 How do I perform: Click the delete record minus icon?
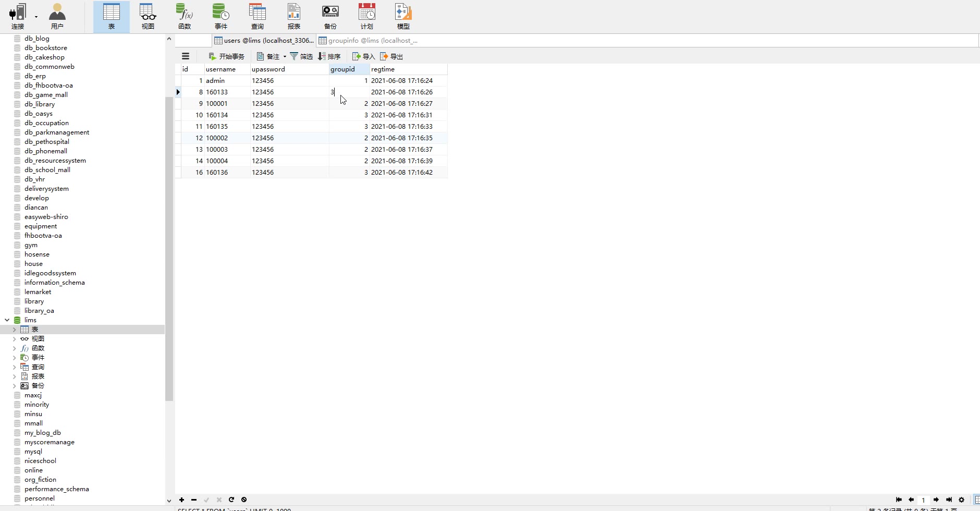coord(194,500)
